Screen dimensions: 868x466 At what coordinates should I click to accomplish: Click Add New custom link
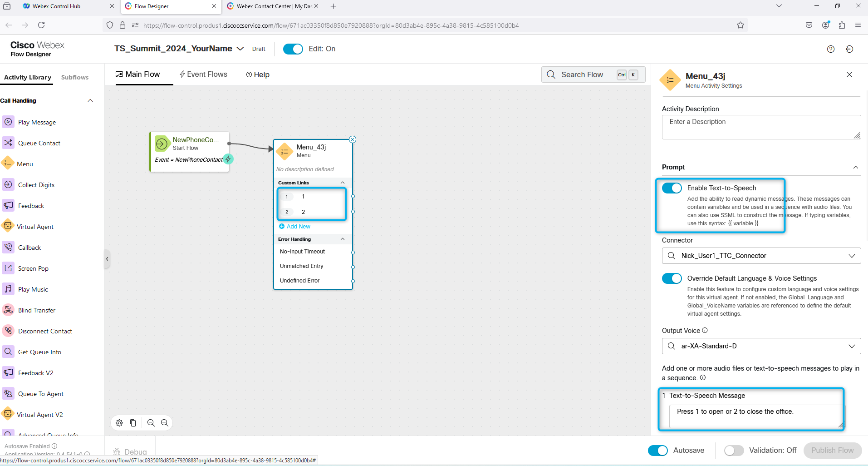(294, 226)
